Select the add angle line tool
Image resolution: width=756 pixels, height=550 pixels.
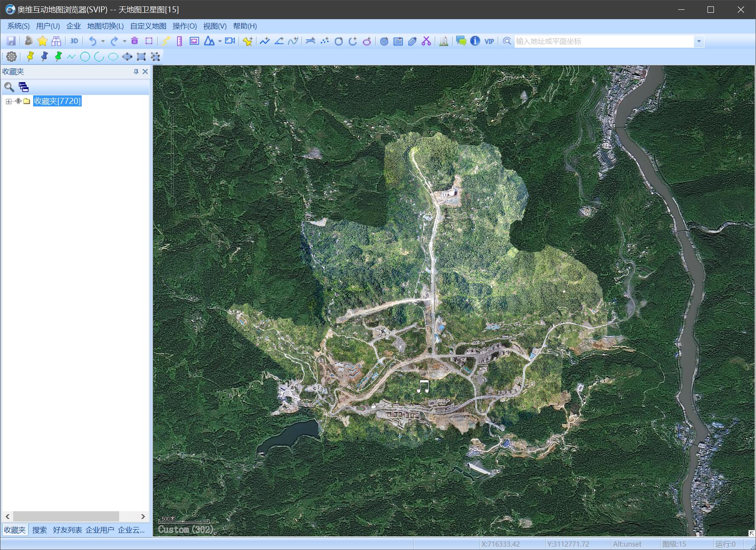point(279,41)
